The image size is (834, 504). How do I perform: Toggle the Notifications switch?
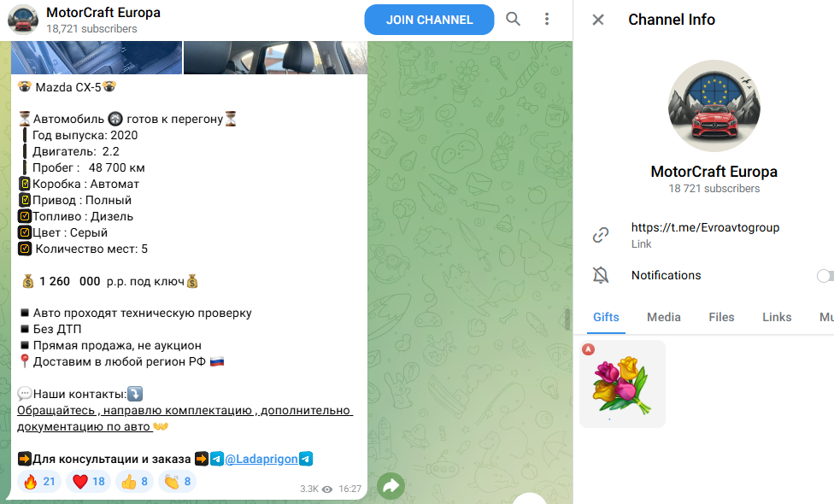coord(825,275)
